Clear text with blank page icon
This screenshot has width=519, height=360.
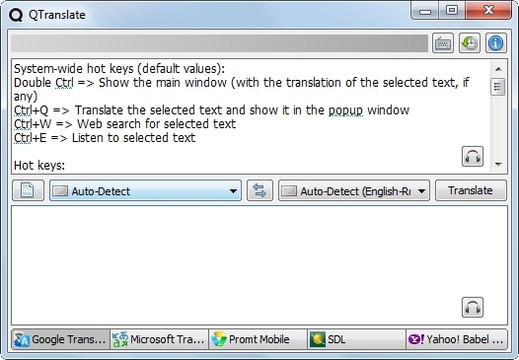pyautogui.click(x=28, y=190)
